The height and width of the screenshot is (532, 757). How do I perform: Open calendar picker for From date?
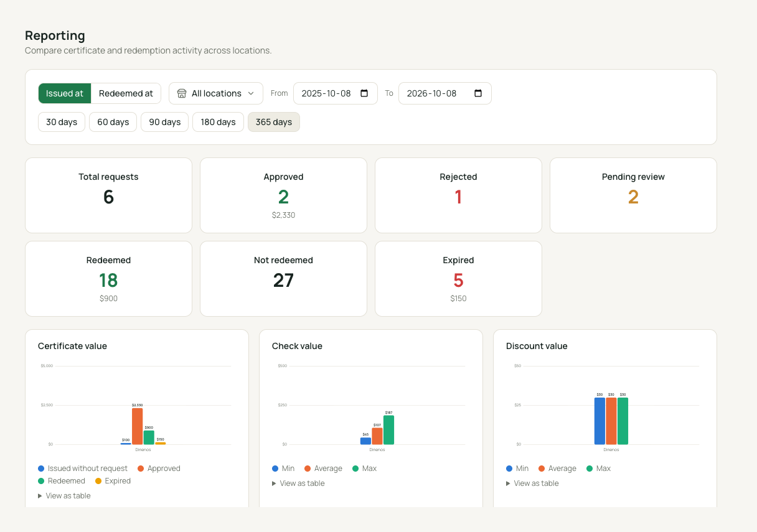[x=364, y=93]
